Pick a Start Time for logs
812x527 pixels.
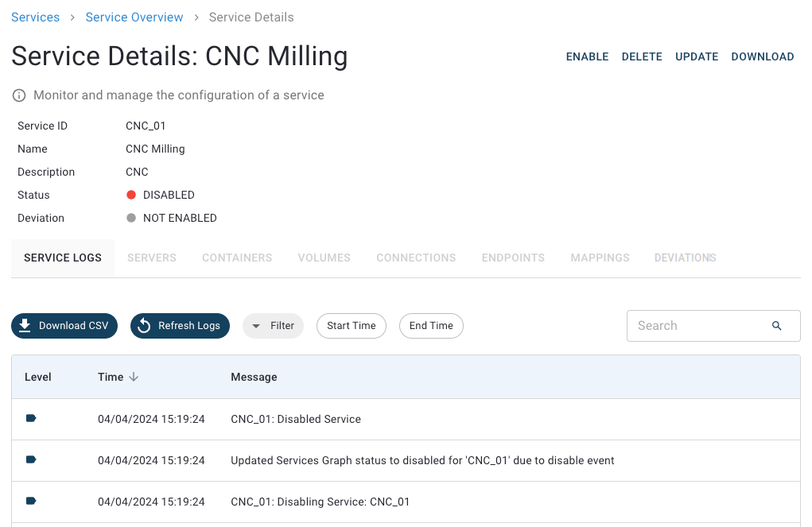351,326
